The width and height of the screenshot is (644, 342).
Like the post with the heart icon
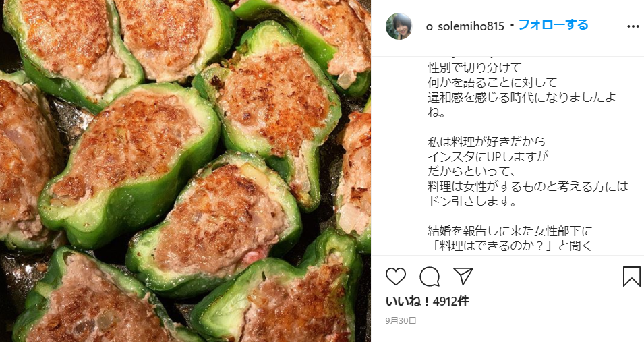396,277
